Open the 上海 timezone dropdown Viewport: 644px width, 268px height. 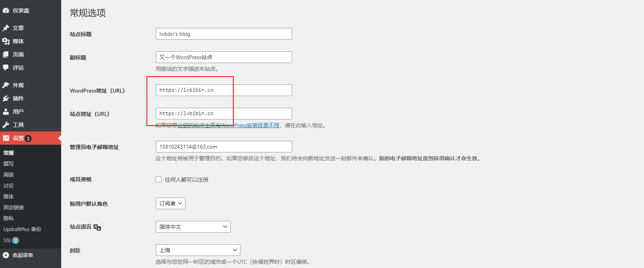click(x=198, y=250)
